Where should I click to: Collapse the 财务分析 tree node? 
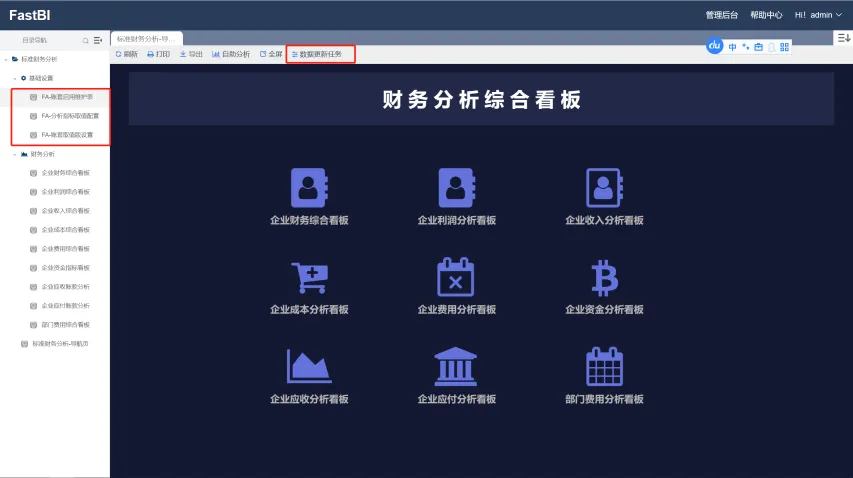[x=15, y=154]
